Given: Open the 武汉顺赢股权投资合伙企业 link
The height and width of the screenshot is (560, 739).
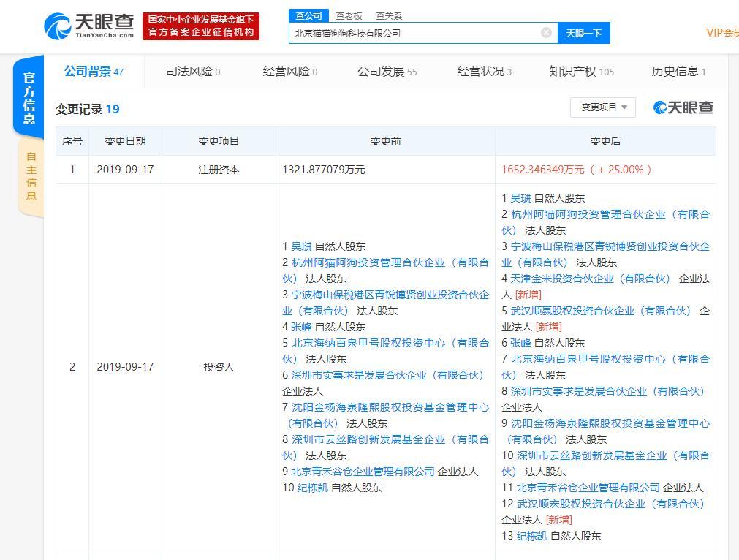Looking at the screenshot, I should click(x=600, y=311).
